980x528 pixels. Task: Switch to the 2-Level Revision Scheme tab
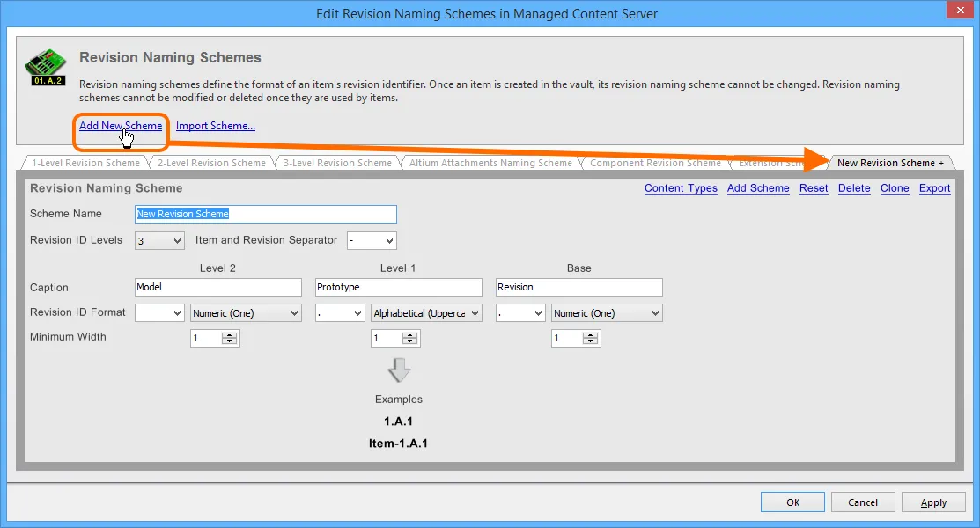[x=211, y=163]
